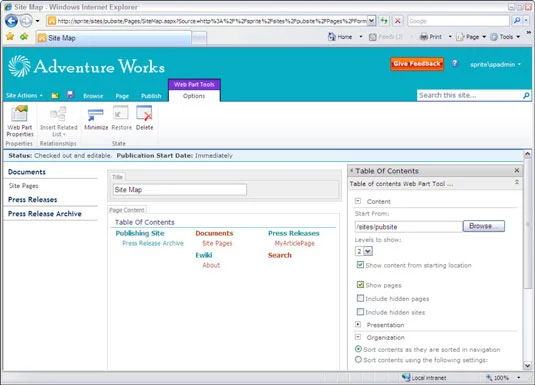Click the Start From path field
535x385 pixels.
click(x=409, y=227)
